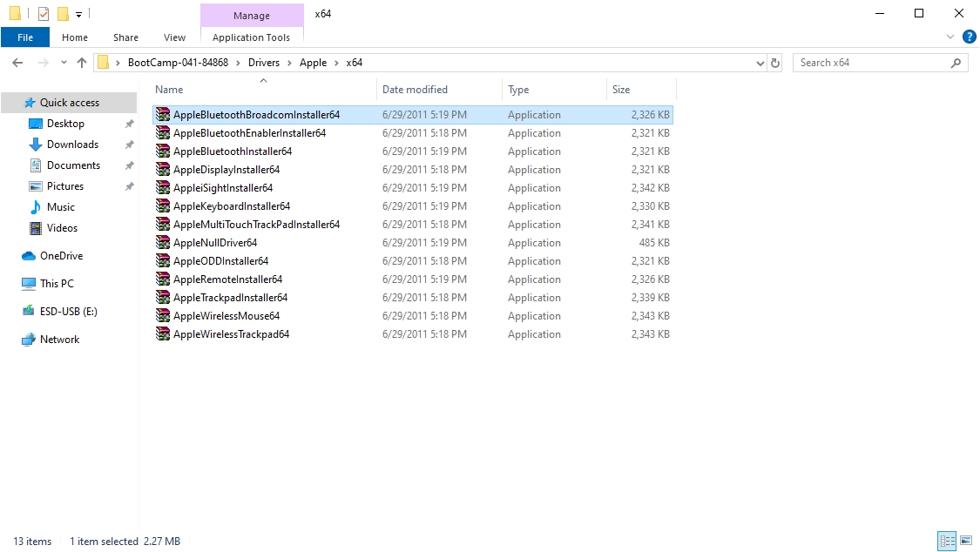
Task: Click the AppleWirelessTrackpad64 file icon
Action: 163,334
